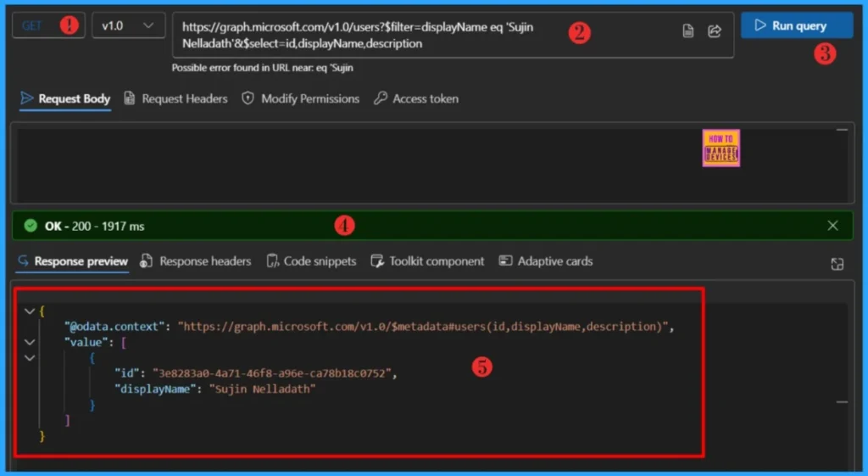Switch to the Request Body tab
This screenshot has height=476, width=868.
65,98
